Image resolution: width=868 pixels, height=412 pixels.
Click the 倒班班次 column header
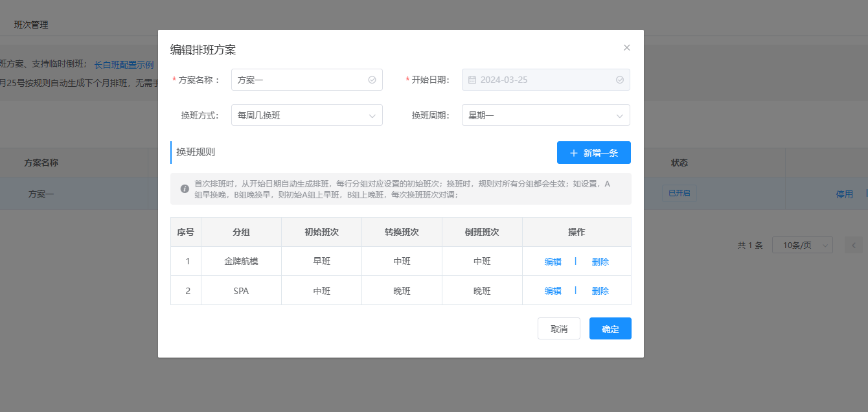482,232
